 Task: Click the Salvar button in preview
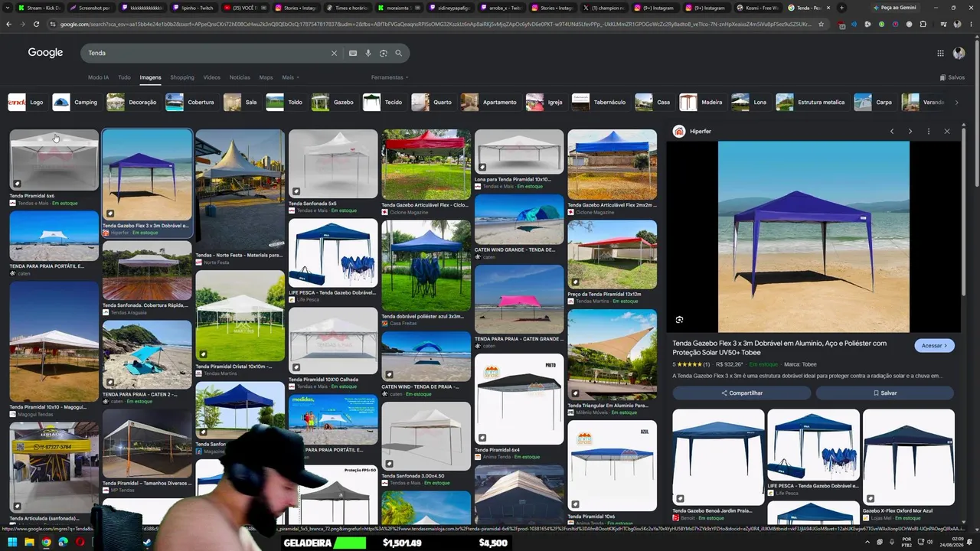(x=885, y=393)
